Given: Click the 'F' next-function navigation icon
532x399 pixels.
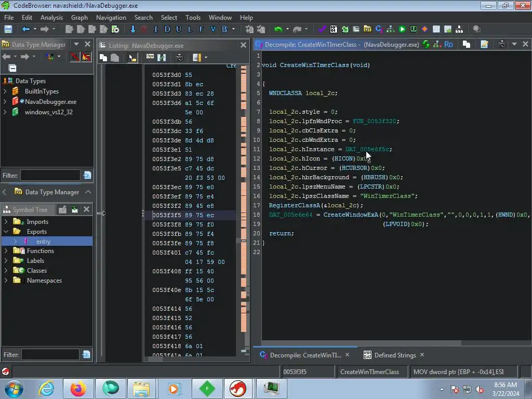Looking at the screenshot, I should coord(201,29).
